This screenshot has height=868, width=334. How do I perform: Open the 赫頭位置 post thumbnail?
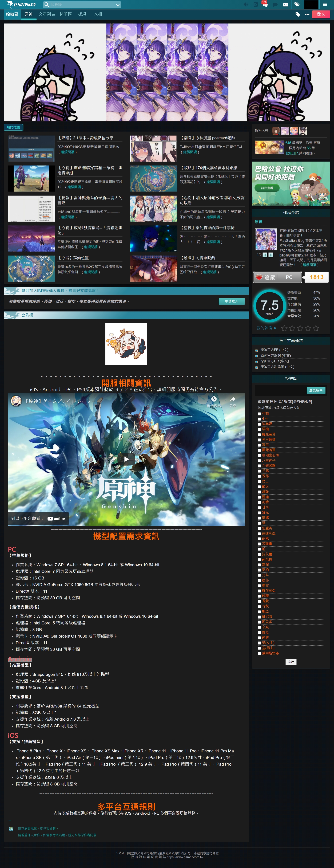(31, 269)
